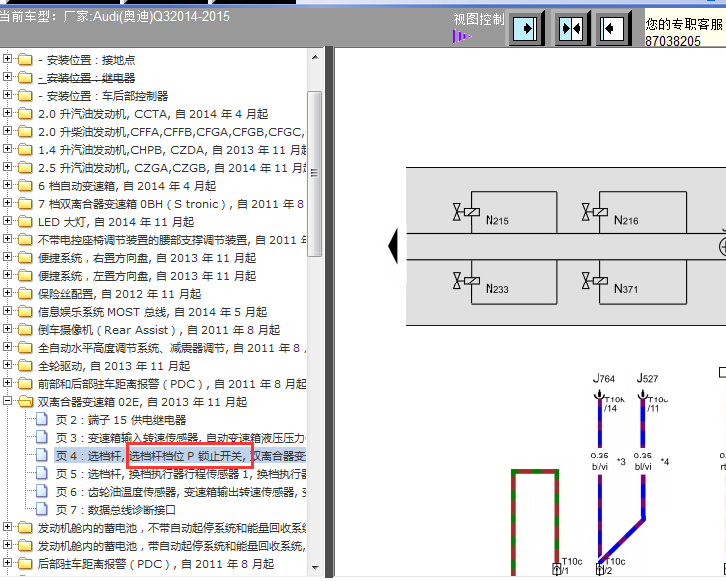Click the page icon beside 页 7 数据总线诊断接口
Image resolution: width=726 pixels, height=581 pixels.
click(x=42, y=510)
